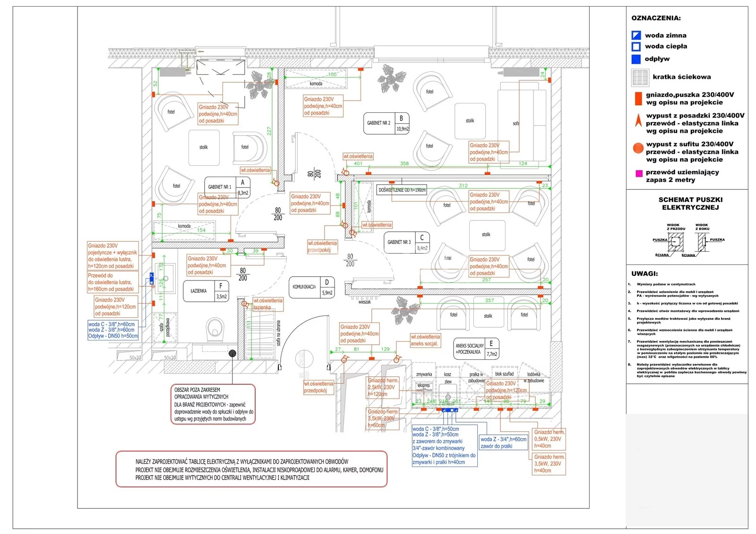Click the OZNACZENIA heading

[x=656, y=18]
